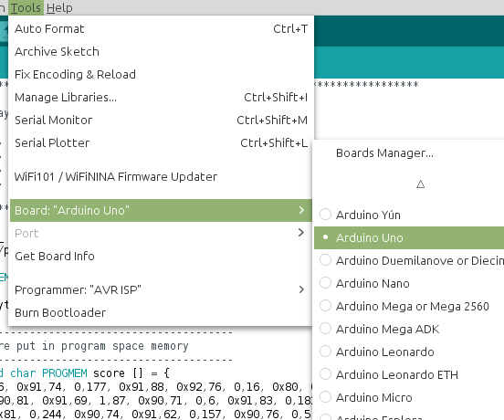
Task: Expand Programmer: "AVR ISP" submenu
Action: pos(161,289)
